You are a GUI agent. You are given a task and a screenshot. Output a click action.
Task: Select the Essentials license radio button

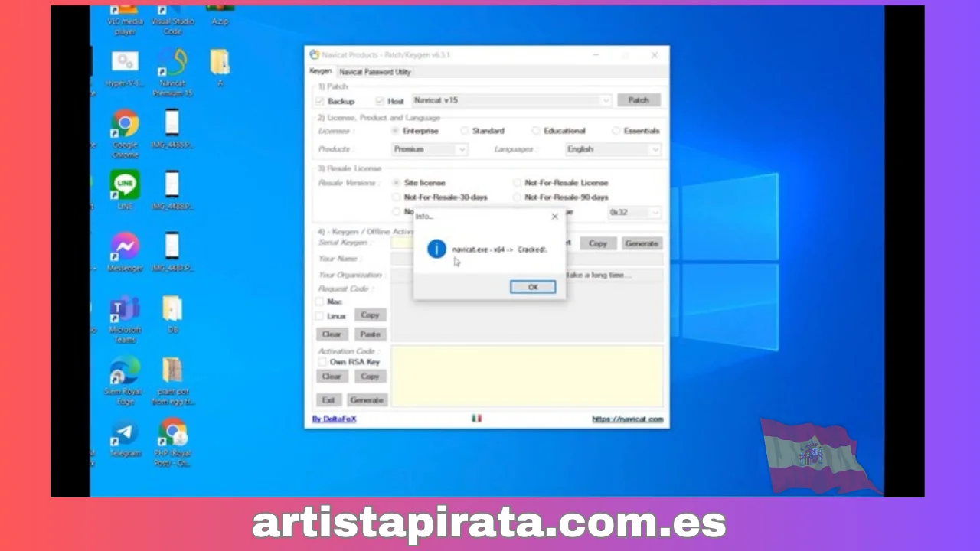click(x=616, y=131)
